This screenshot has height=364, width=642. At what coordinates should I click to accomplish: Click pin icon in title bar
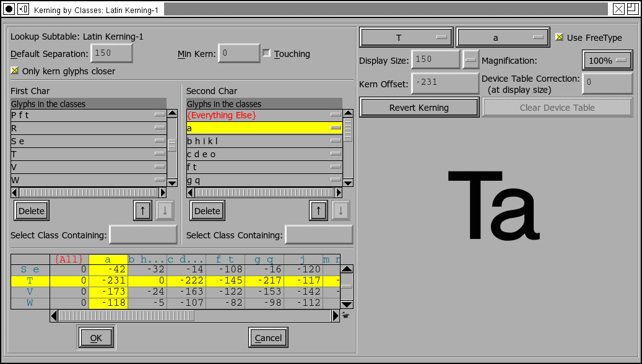[24, 9]
